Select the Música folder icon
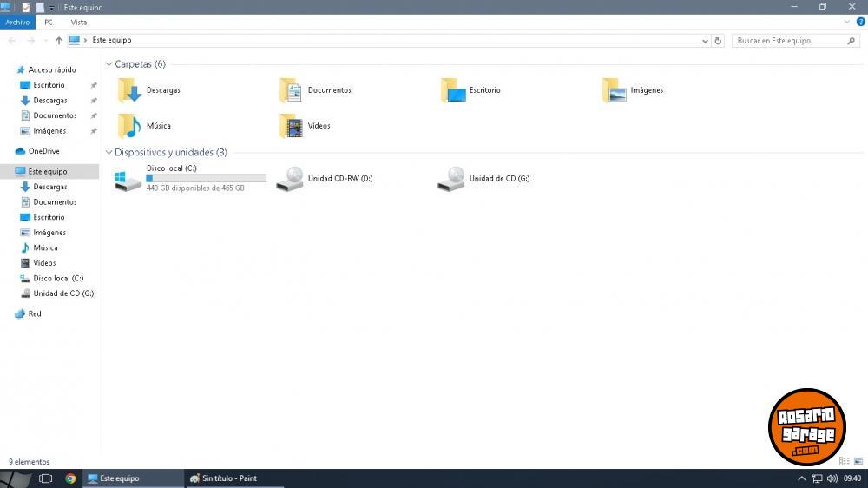Image resolution: width=868 pixels, height=488 pixels. pos(129,126)
